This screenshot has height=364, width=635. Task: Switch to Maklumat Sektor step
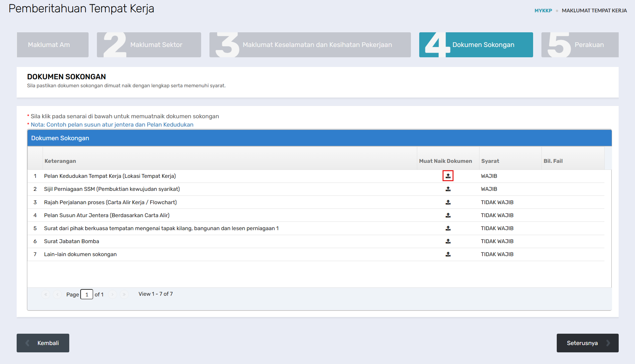coord(149,45)
